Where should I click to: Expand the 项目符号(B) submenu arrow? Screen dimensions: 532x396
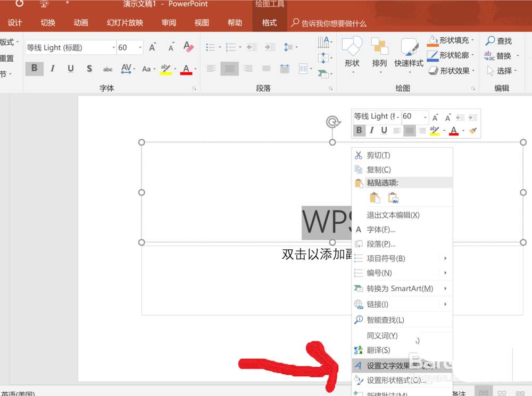445,258
